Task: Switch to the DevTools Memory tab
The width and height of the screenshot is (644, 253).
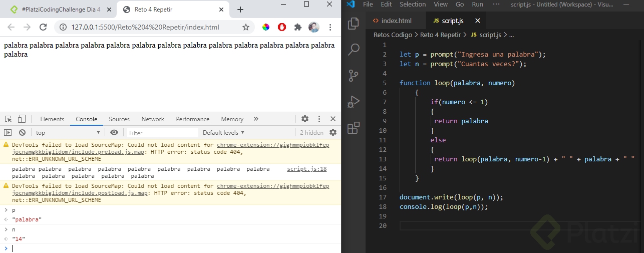Action: pyautogui.click(x=232, y=119)
